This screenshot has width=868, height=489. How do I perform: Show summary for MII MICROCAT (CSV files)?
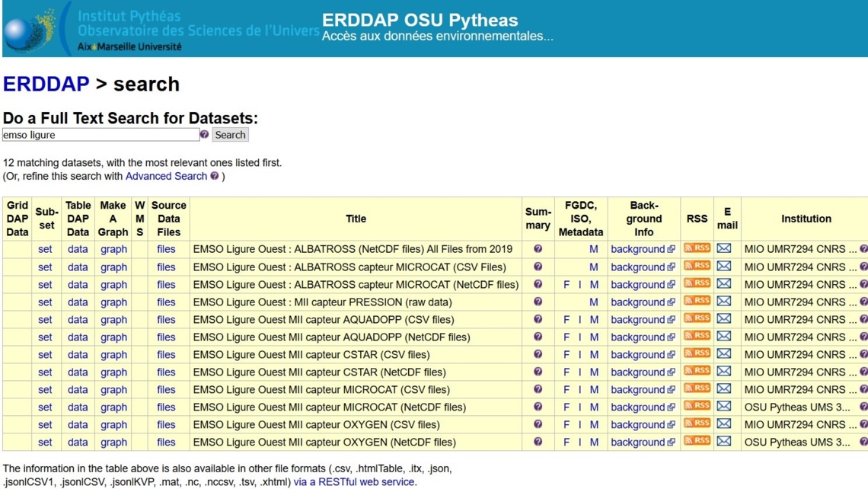(538, 389)
